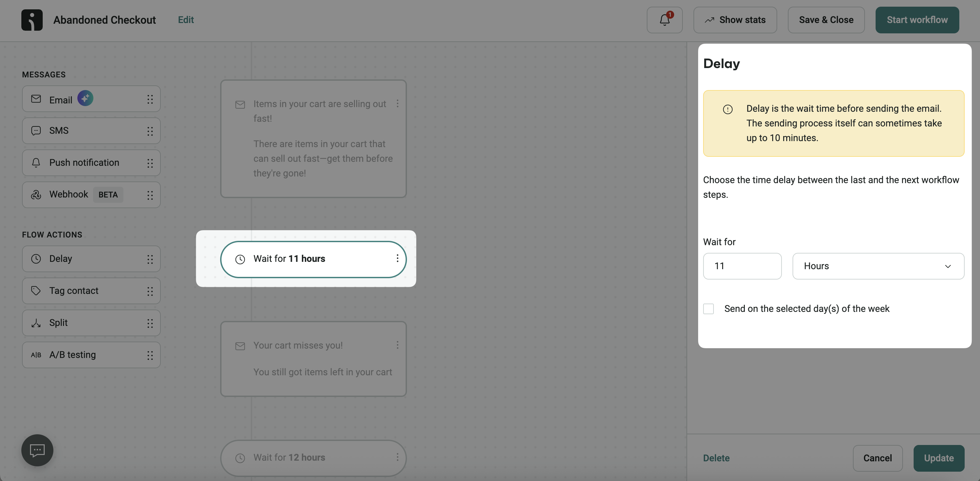980x481 pixels.
Task: Click the Delay clock icon in Flow Actions
Action: (x=35, y=259)
